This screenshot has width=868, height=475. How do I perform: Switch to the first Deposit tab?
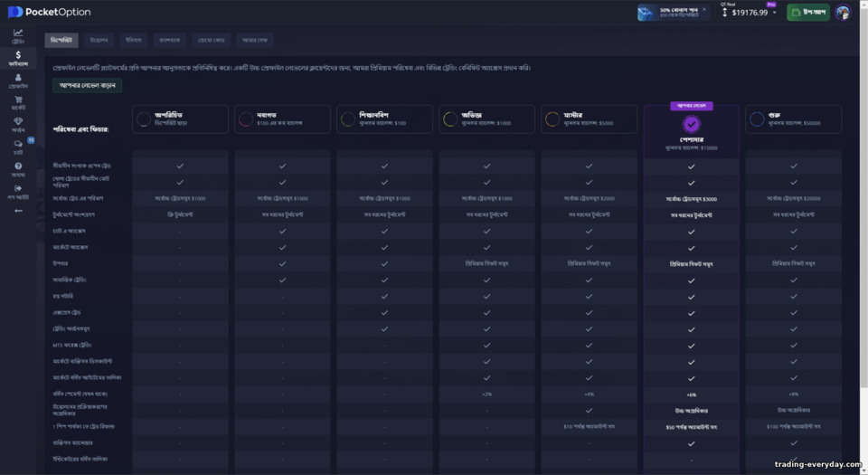(61, 40)
